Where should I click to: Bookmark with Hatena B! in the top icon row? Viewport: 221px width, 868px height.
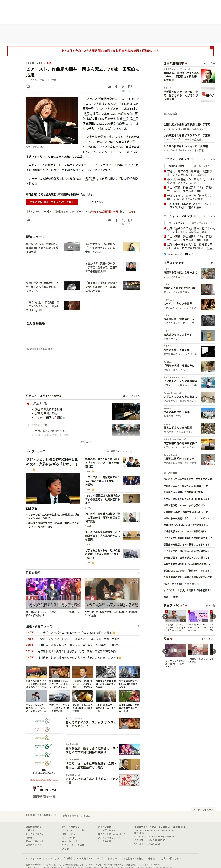(x=130, y=87)
